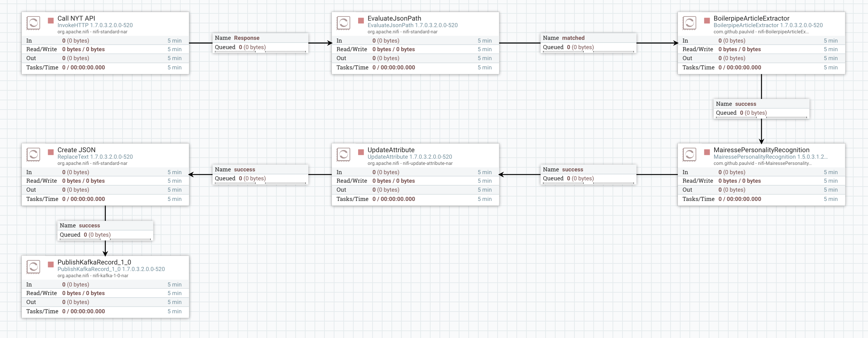
Task: Select the matched connection label
Action: 589,43
